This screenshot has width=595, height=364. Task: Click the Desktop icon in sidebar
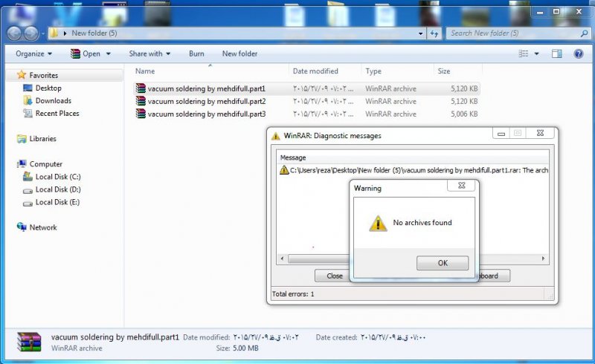click(28, 88)
